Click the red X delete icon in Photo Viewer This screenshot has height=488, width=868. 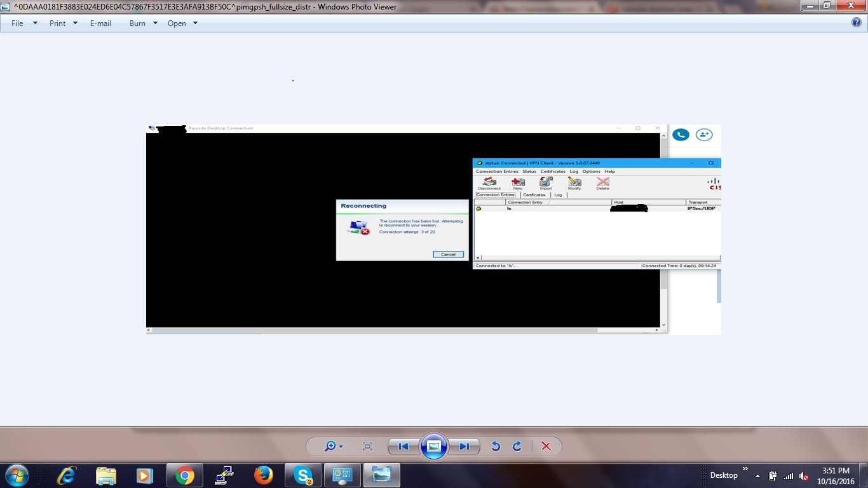pos(545,446)
